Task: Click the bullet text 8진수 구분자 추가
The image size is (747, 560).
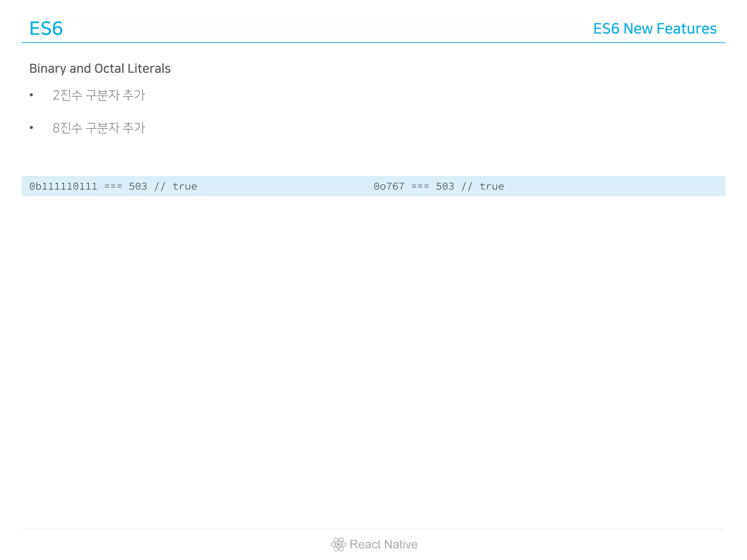Action: click(x=99, y=128)
